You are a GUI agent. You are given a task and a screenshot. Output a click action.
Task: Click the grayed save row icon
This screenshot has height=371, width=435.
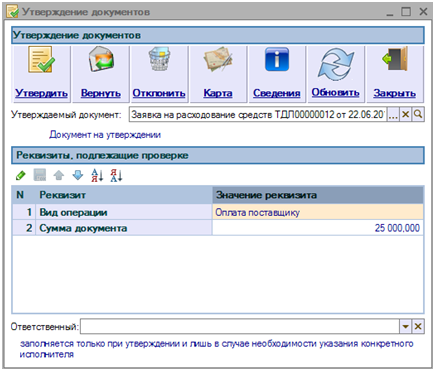40,175
